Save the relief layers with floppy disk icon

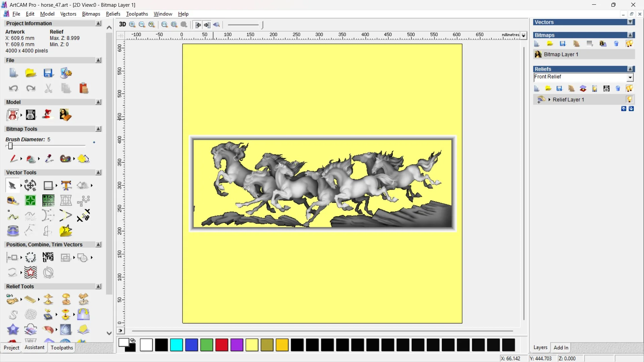coord(559,88)
